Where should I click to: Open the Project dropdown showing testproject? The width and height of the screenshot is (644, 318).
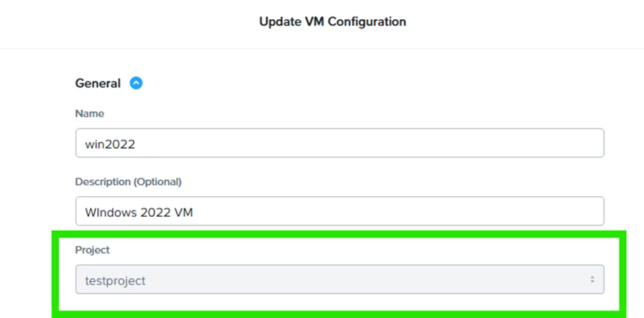pos(340,280)
